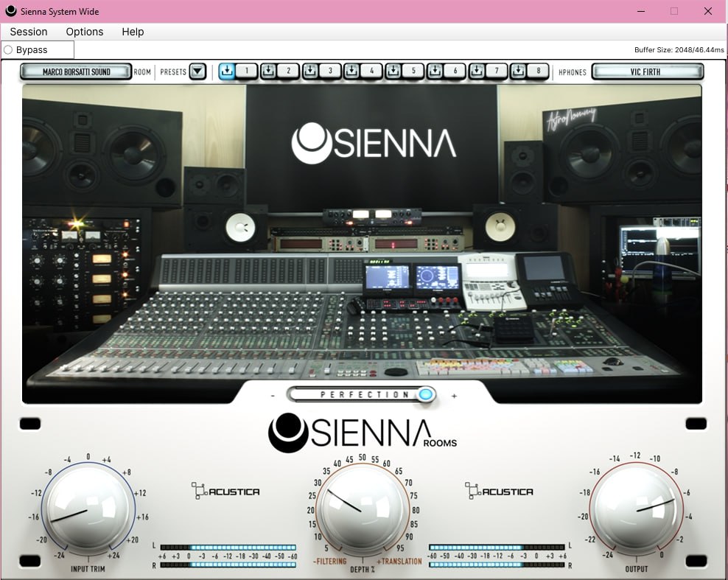Open the Options menu
The width and height of the screenshot is (728, 580).
85,32
